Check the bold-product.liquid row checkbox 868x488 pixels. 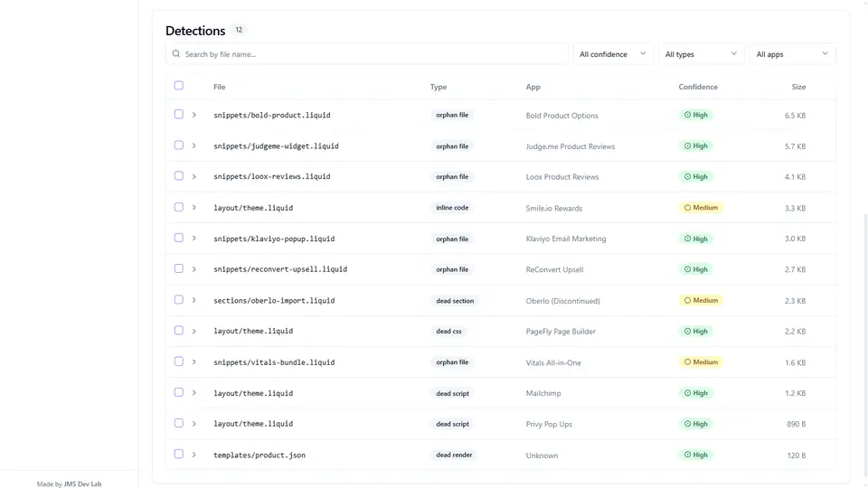[x=179, y=114]
